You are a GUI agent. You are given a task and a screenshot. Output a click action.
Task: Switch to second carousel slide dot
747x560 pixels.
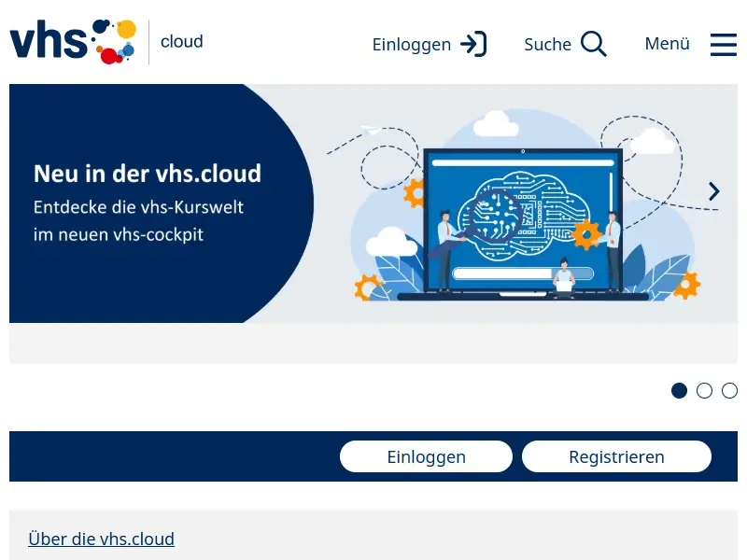click(x=704, y=390)
